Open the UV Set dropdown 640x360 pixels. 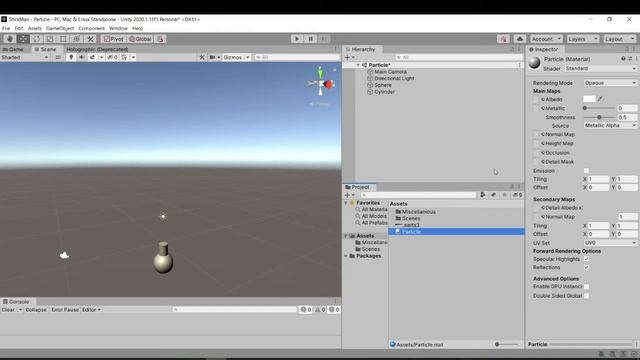pos(610,242)
